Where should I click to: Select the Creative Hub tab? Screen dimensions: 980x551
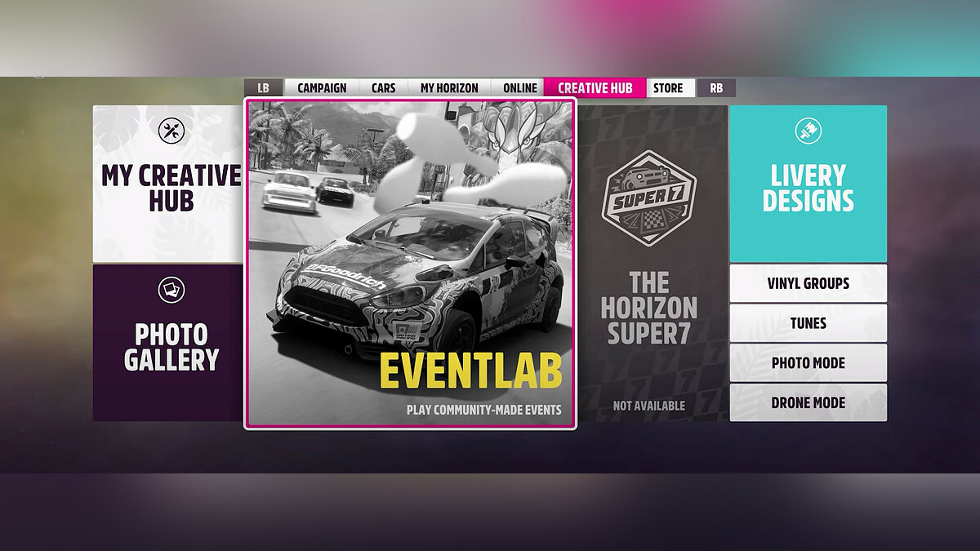tap(595, 88)
